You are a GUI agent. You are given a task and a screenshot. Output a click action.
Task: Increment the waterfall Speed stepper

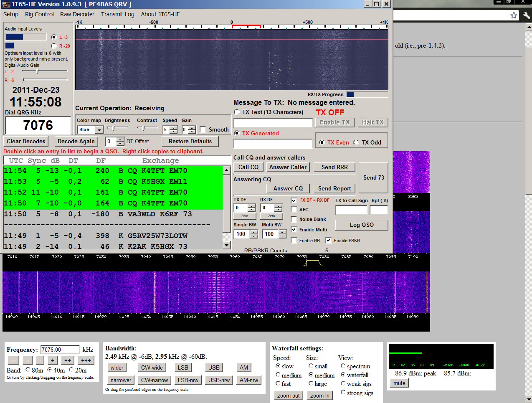click(x=174, y=128)
